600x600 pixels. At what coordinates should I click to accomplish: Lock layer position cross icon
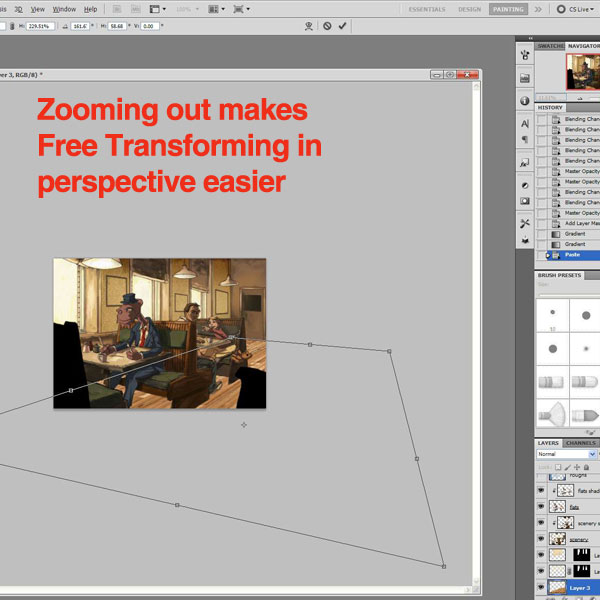577,467
